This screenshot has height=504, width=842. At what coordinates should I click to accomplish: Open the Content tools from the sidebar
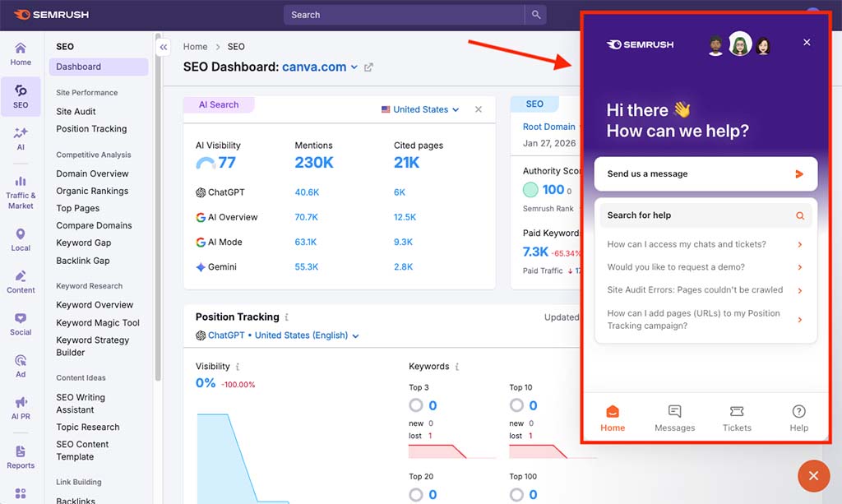point(21,280)
